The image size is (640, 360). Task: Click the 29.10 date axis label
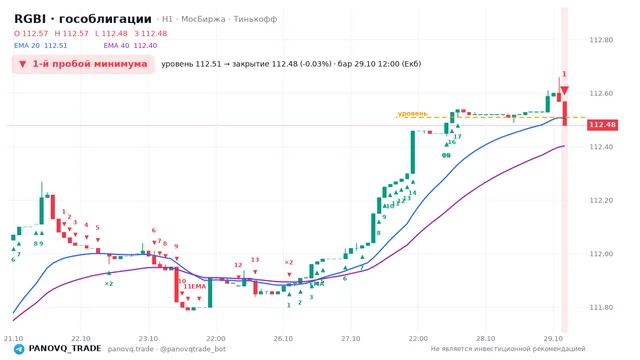click(x=553, y=339)
